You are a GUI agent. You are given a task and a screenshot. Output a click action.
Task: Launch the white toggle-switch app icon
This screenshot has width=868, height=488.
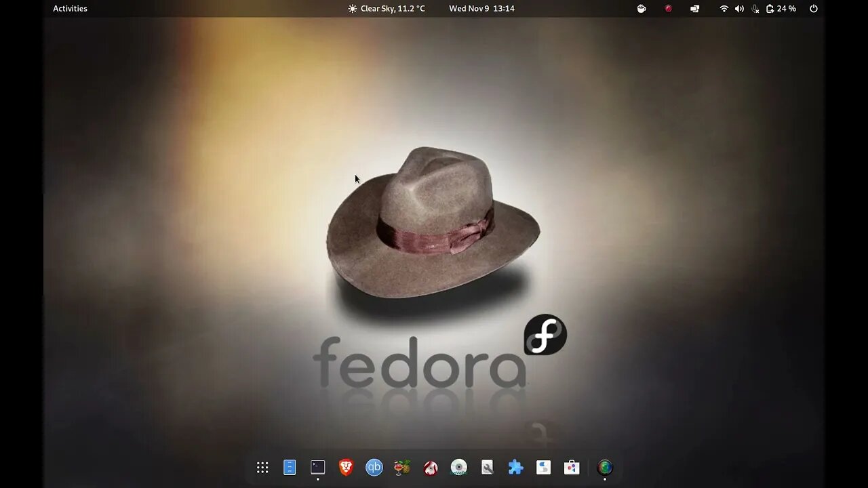tap(543, 467)
